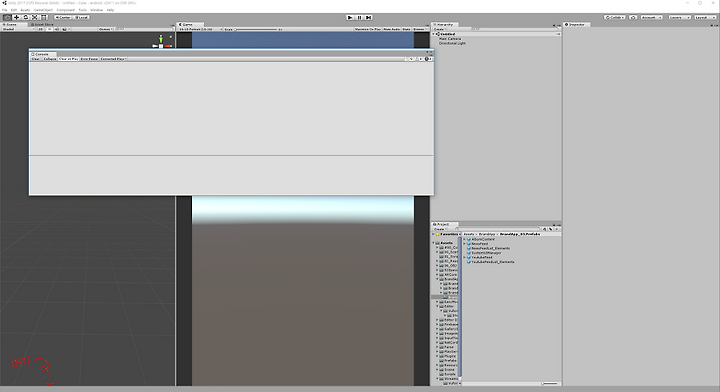Open the Edit menu
720x392 pixels.
tap(14, 10)
